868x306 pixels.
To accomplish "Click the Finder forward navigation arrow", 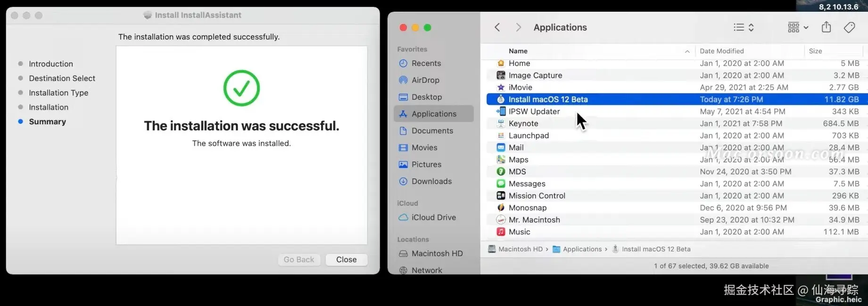I will coord(518,27).
